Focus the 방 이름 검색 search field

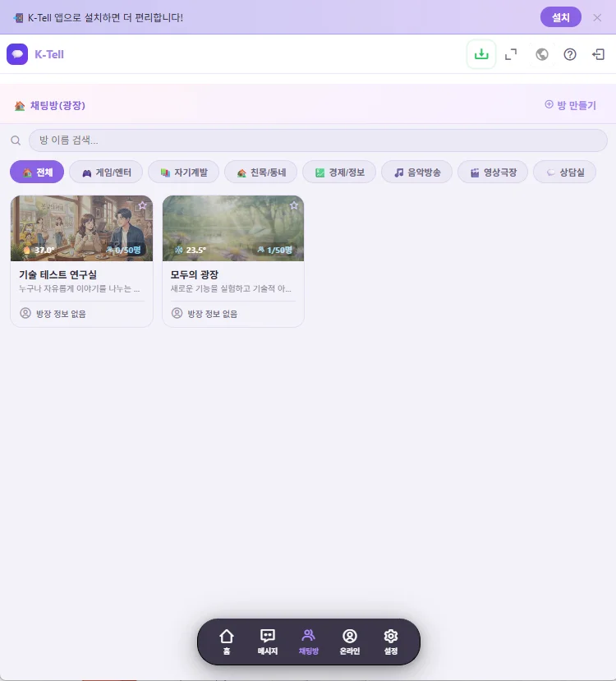tap(318, 140)
